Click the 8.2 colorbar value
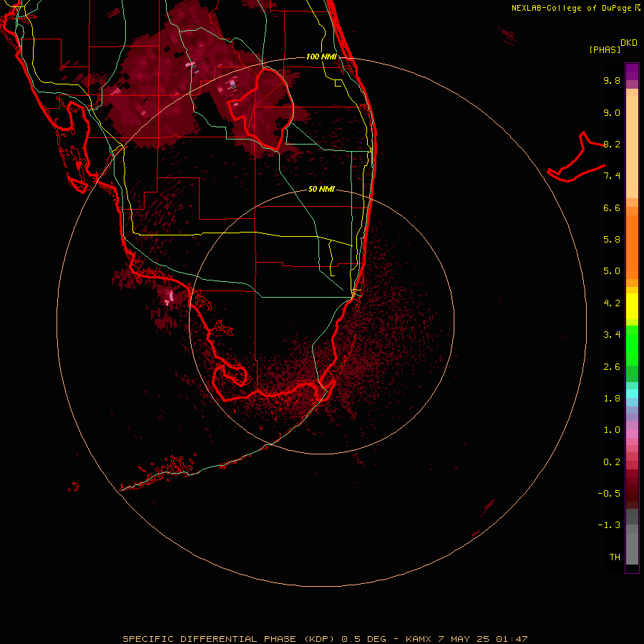 [612, 144]
